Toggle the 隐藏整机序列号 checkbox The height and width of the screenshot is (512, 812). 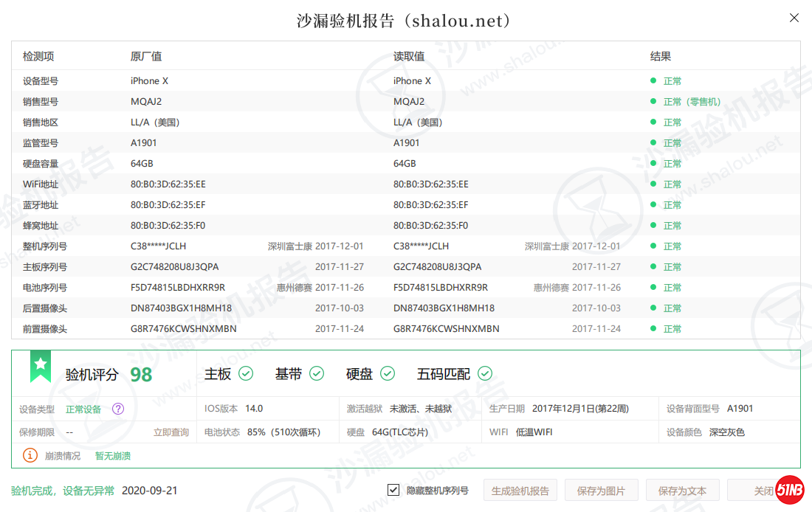[393, 491]
